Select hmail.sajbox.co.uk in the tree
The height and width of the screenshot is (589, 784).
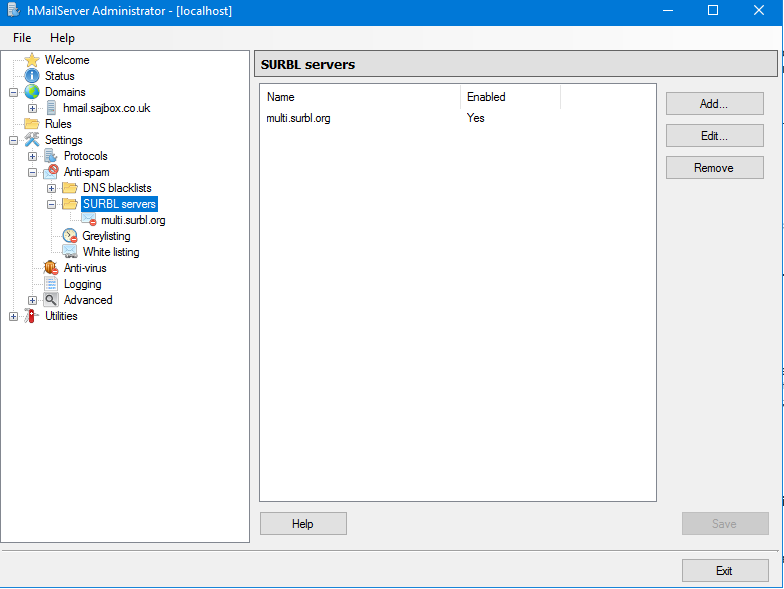[106, 108]
